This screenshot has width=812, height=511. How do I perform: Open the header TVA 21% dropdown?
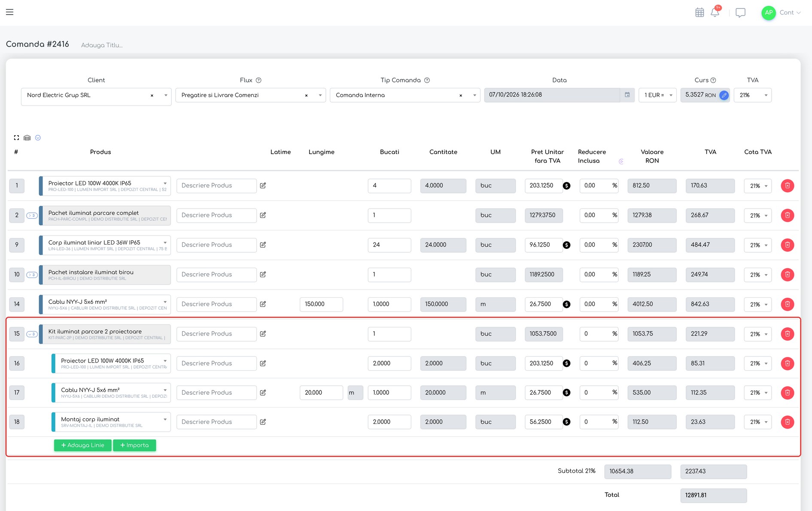pyautogui.click(x=752, y=95)
